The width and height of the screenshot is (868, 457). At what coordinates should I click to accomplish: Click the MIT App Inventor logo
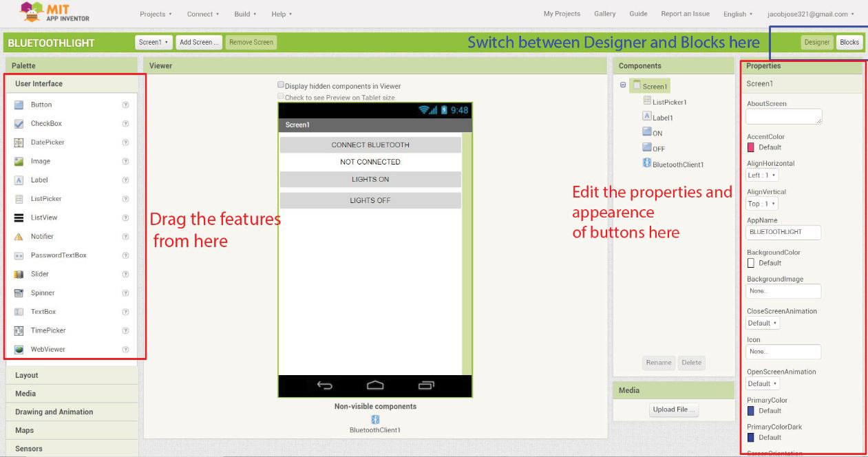click(x=55, y=12)
